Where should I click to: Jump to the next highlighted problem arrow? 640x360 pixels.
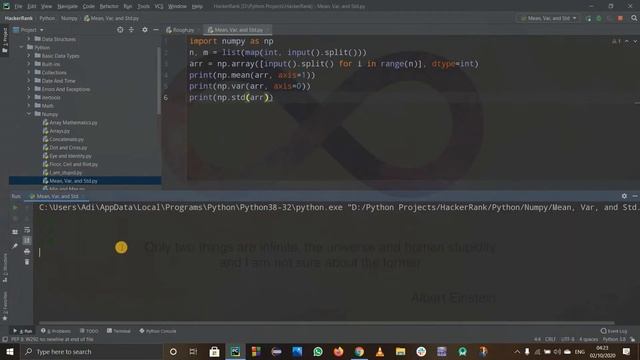635,41
